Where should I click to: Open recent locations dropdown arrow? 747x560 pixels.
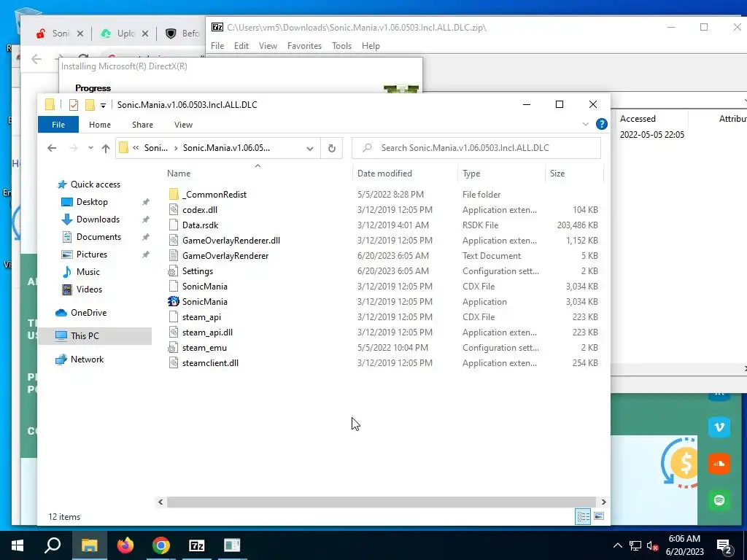(x=90, y=148)
